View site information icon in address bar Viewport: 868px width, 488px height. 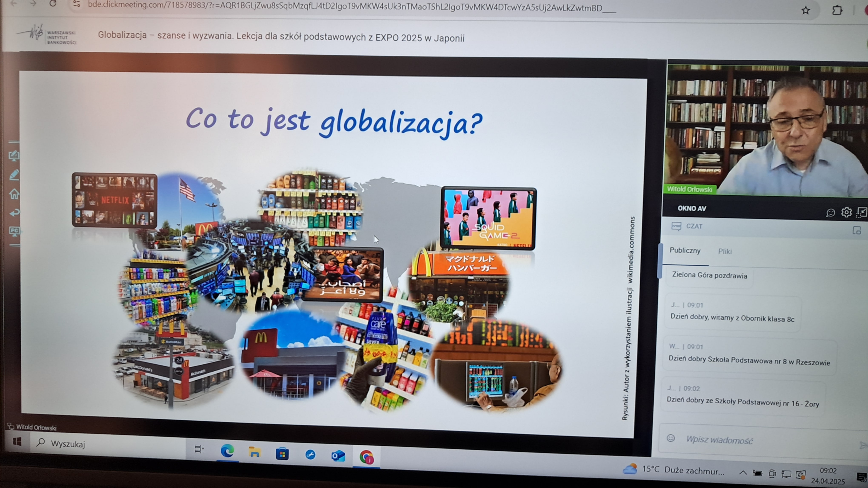[77, 4]
